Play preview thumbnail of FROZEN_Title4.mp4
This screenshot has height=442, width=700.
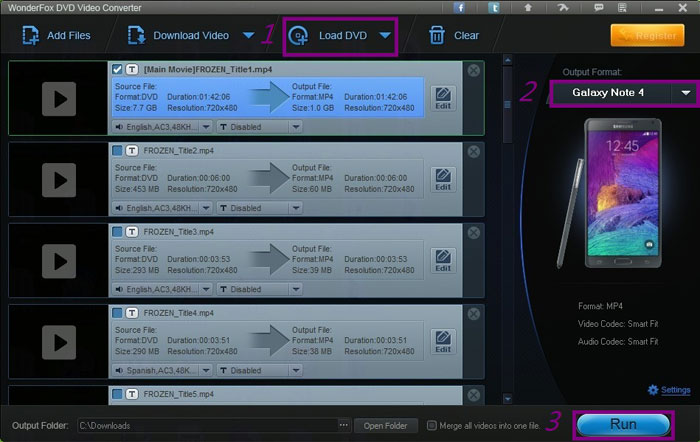pos(59,342)
